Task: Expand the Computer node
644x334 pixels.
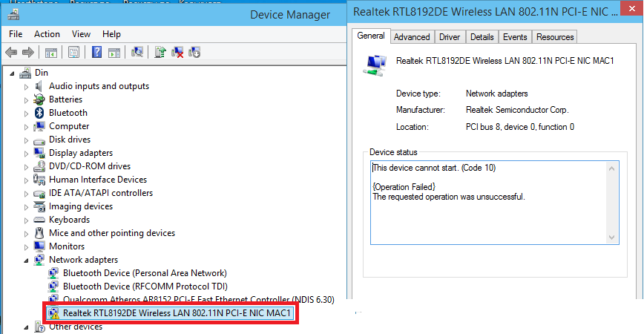Action: tap(26, 126)
